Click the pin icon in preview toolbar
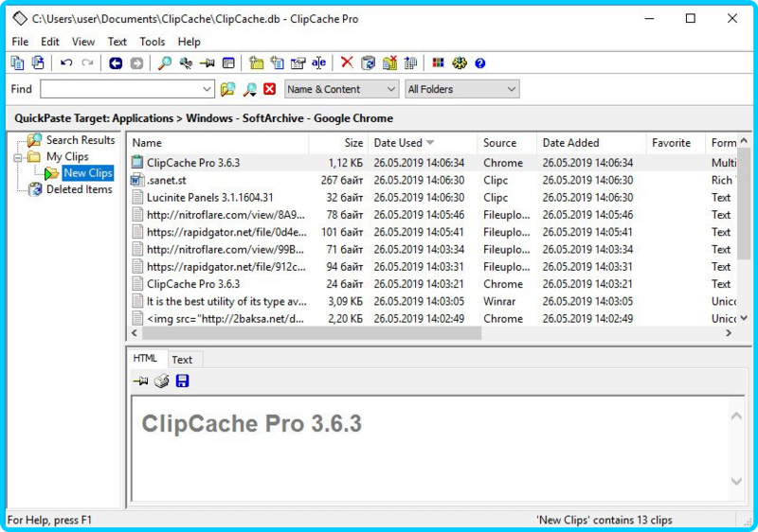The height and width of the screenshot is (532, 758). tap(140, 381)
